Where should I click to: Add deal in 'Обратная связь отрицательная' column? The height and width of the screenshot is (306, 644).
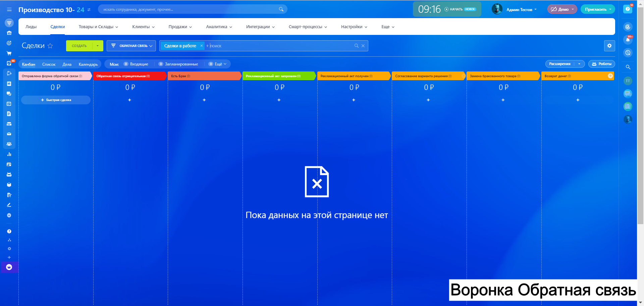(x=129, y=100)
